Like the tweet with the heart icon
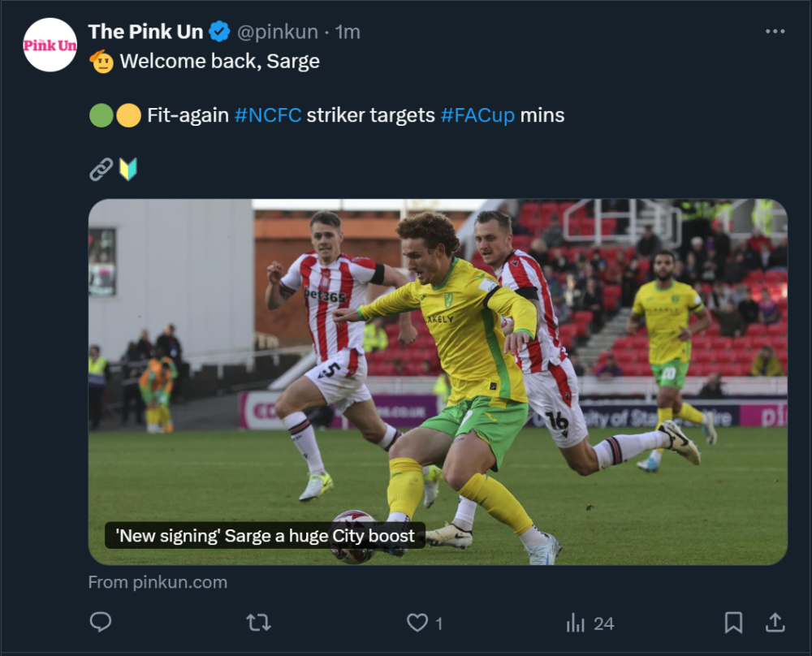812x656 pixels. pos(417,623)
